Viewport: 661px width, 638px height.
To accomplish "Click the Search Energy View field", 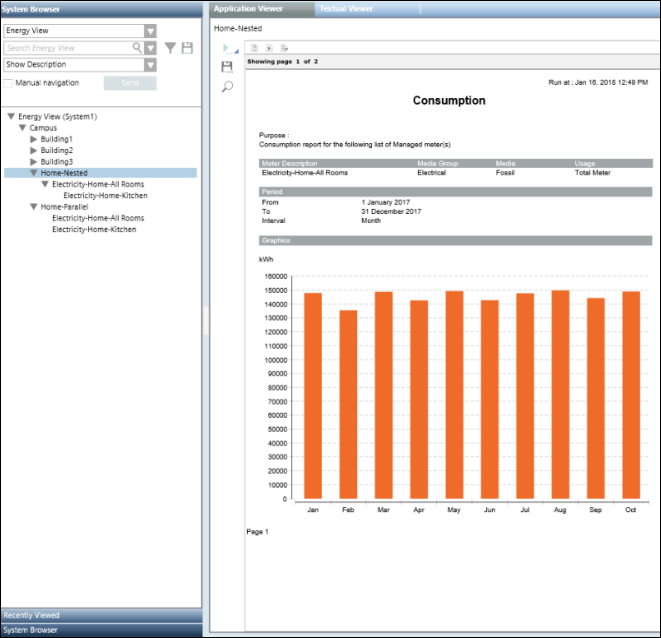I will (68, 48).
